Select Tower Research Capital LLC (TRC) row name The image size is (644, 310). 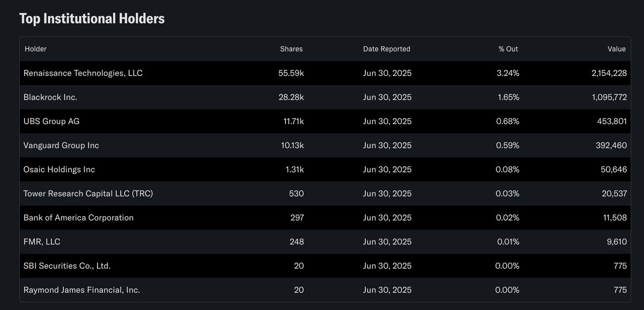pyautogui.click(x=89, y=193)
